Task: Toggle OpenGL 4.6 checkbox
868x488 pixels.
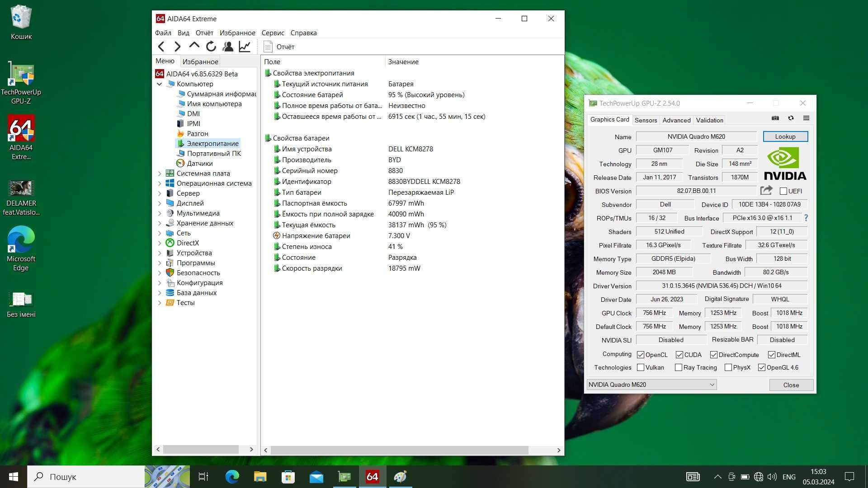Action: [762, 367]
